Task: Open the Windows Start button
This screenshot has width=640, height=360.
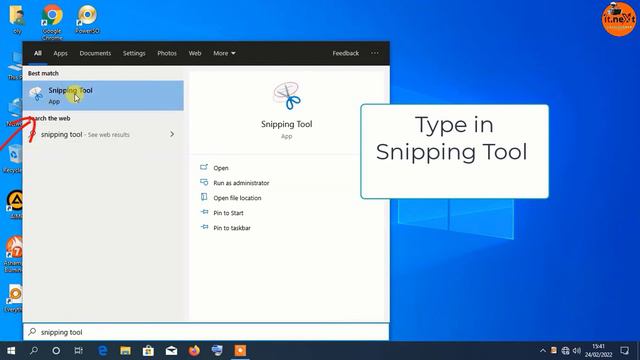Action: coord(11,351)
